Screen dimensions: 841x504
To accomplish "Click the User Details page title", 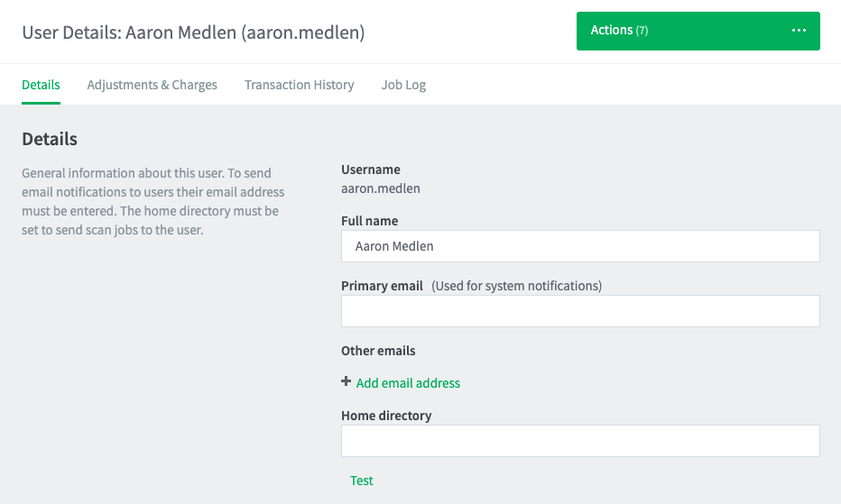I will click(193, 32).
